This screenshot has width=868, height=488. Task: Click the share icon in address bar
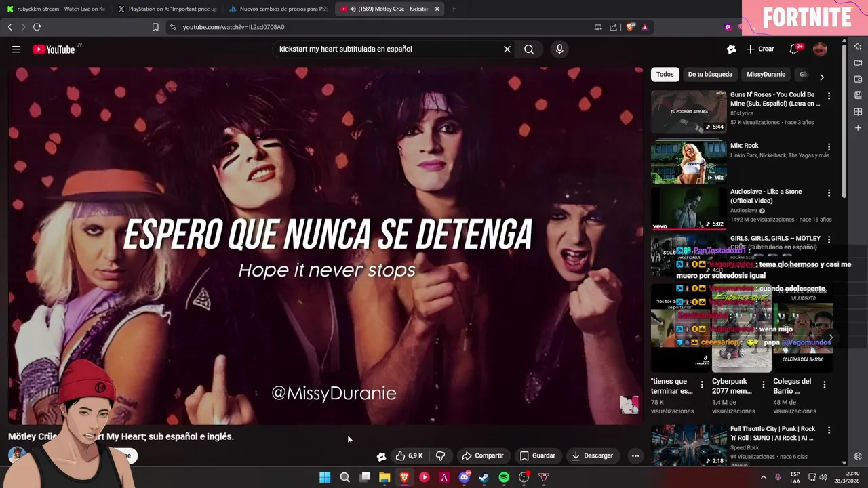[x=614, y=27]
